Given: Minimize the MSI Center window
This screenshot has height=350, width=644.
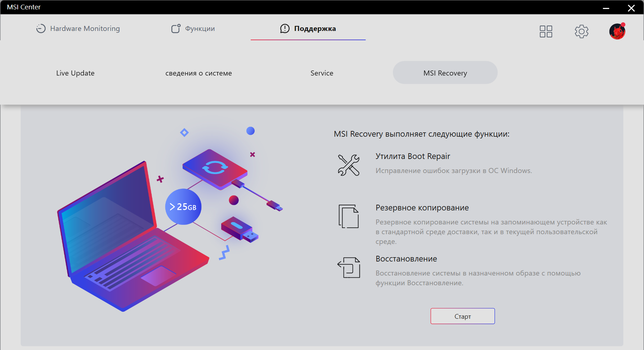Looking at the screenshot, I should click(606, 8).
